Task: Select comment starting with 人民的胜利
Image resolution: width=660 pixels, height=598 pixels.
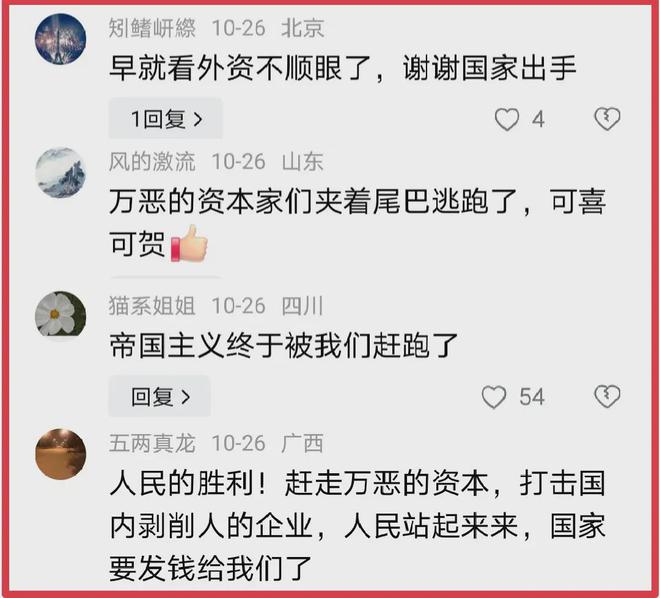Action: tap(358, 525)
